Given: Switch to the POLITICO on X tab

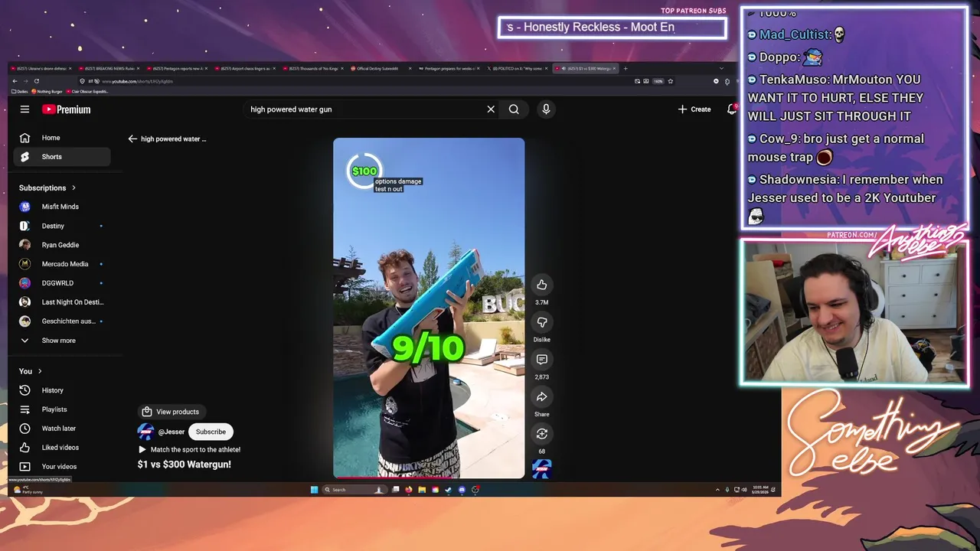Looking at the screenshot, I should click(x=518, y=68).
